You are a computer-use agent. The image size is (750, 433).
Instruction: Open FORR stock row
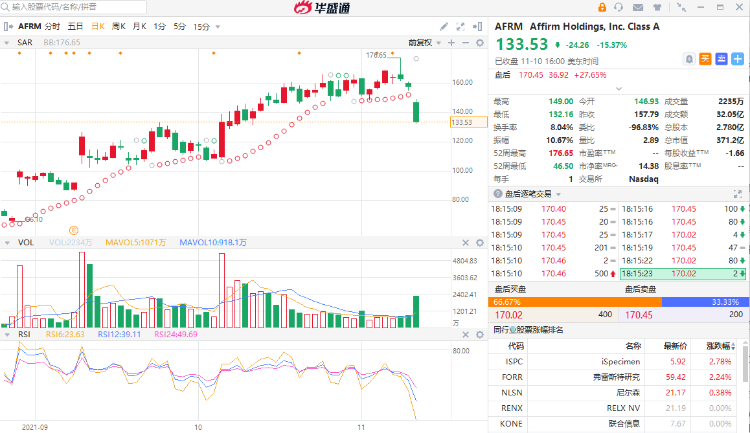click(615, 377)
